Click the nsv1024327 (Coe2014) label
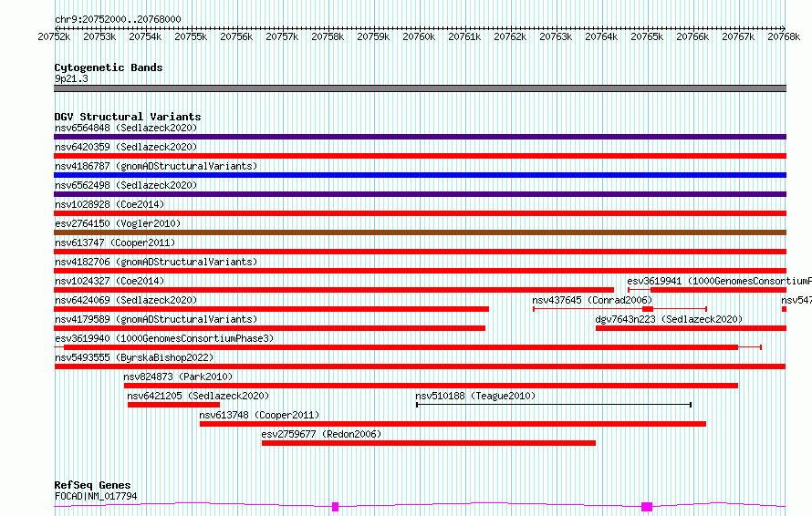Viewport: 812px width, 516px height. [x=109, y=281]
